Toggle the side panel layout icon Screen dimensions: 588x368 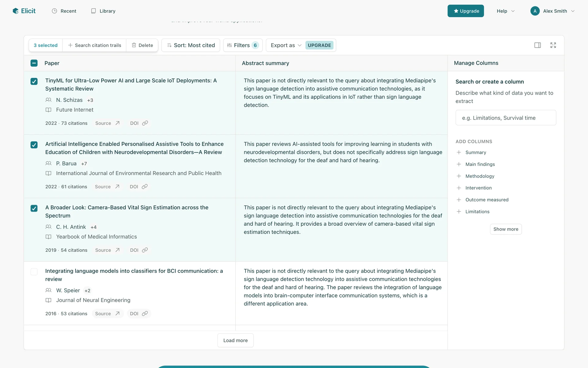coord(537,45)
